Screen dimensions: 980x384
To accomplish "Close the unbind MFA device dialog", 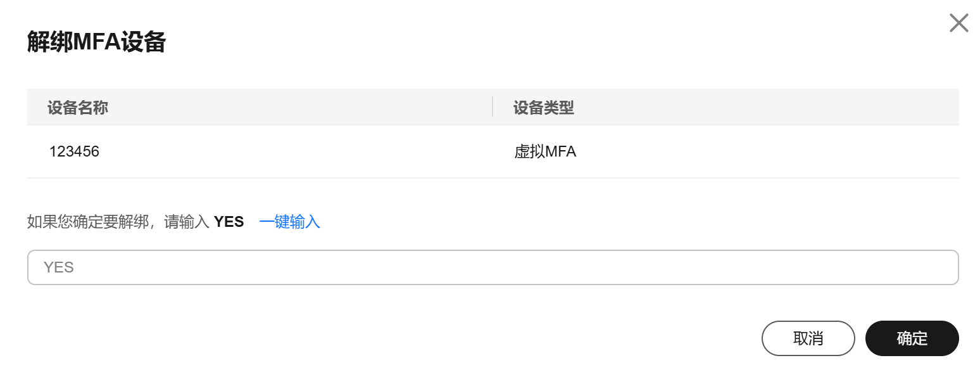I will 958,23.
